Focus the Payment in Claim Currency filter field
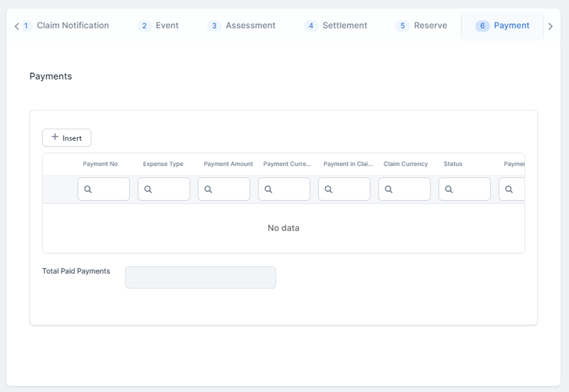 (x=349, y=189)
